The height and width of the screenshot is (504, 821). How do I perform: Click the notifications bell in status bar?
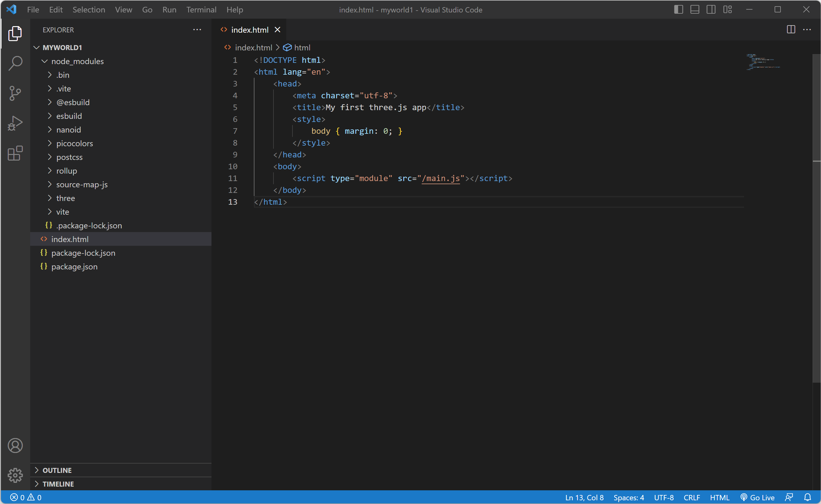coord(807,497)
